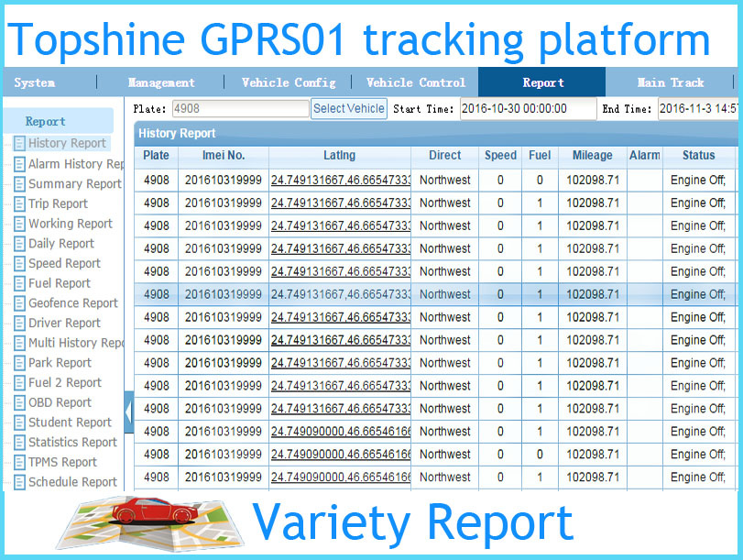Screen dimensions: 743x560
Task: Open Driver Report in the sidebar
Action: (x=64, y=324)
